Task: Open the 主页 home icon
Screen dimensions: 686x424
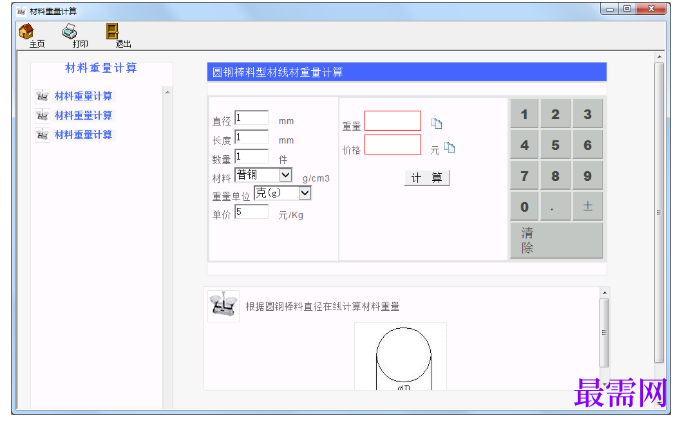Action: [x=26, y=31]
